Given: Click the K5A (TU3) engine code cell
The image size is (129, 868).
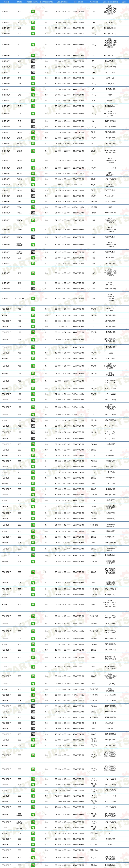Looking at the screenshot, I should click(110, 358).
